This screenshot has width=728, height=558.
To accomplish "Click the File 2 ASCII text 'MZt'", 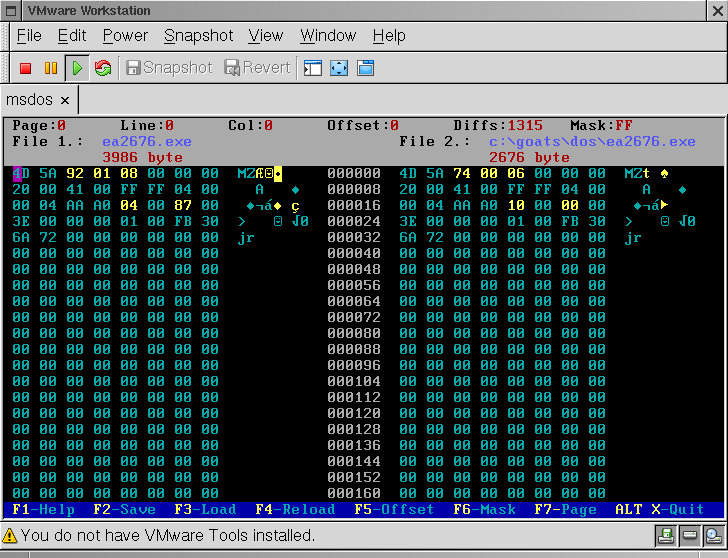I will click(x=637, y=174).
